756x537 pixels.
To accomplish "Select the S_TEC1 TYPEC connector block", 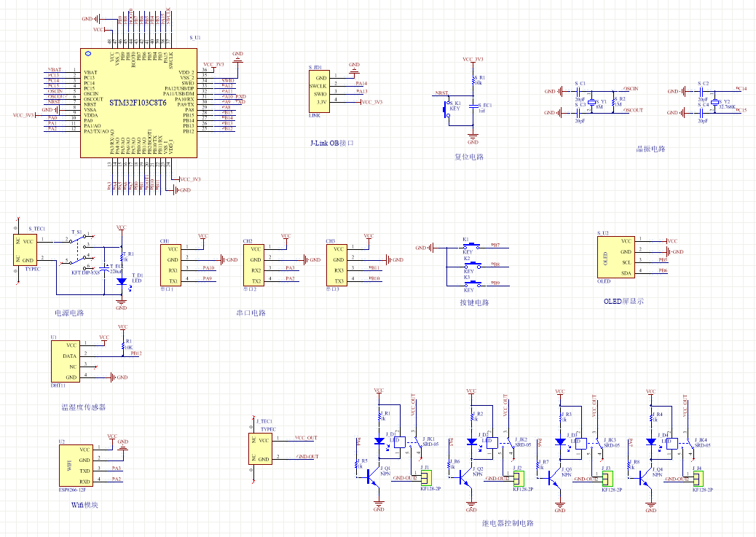I will coord(25,249).
